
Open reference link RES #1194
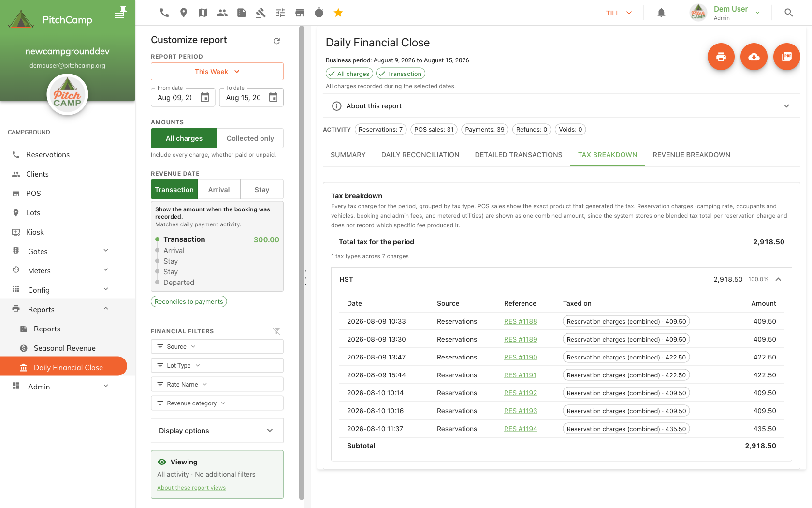point(521,429)
